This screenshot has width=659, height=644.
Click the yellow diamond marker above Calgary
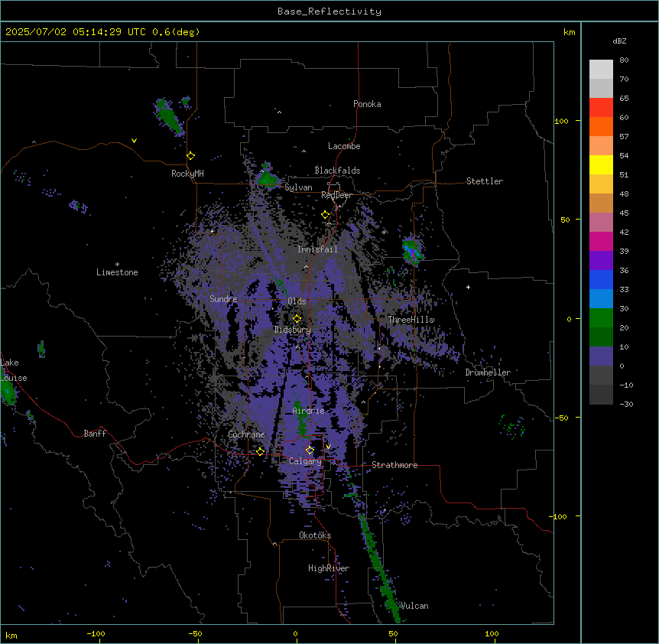click(310, 450)
